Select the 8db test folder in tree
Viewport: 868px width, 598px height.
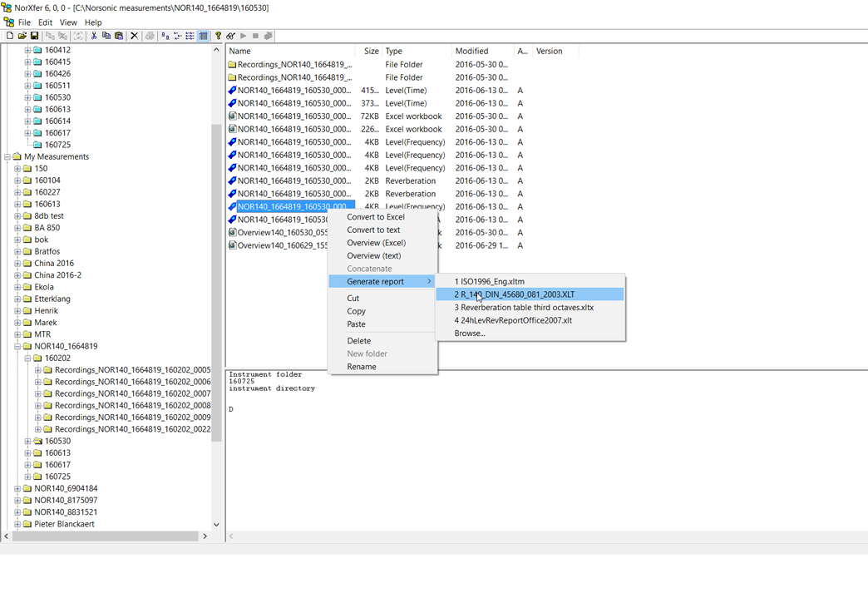click(x=49, y=216)
